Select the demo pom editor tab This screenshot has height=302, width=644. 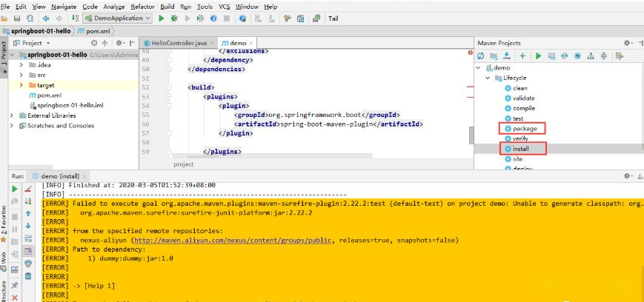coord(236,43)
